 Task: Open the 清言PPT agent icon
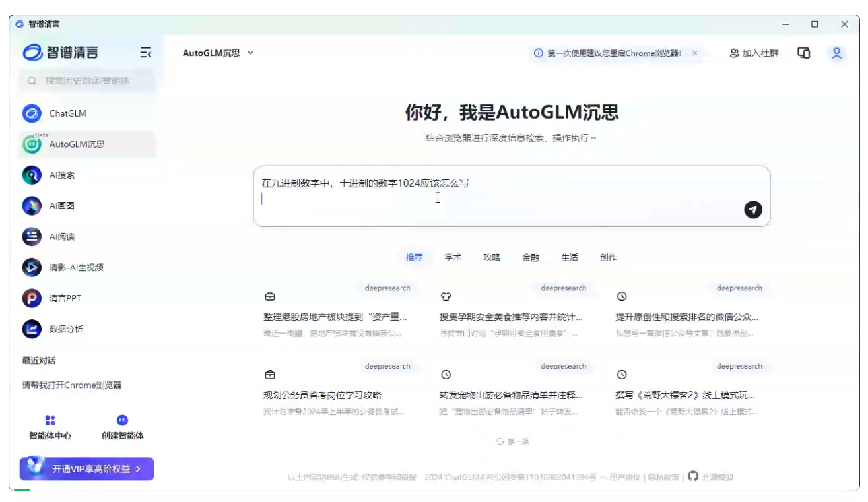pos(32,298)
